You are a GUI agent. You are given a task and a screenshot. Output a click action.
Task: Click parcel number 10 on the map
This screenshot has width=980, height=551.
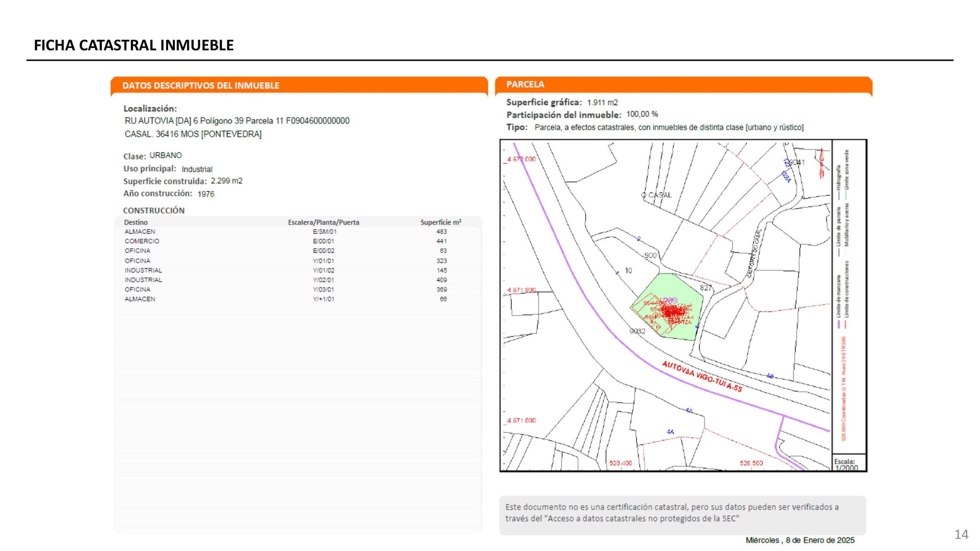628,271
